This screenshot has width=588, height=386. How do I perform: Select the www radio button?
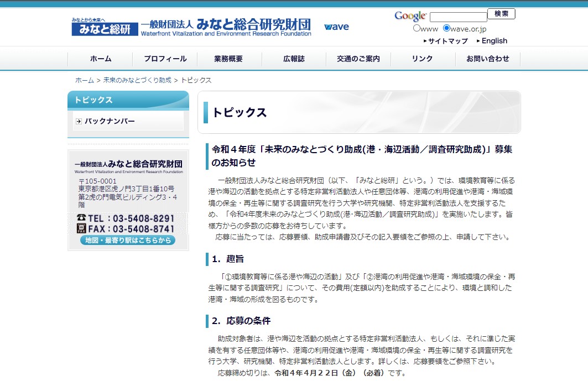pyautogui.click(x=417, y=29)
